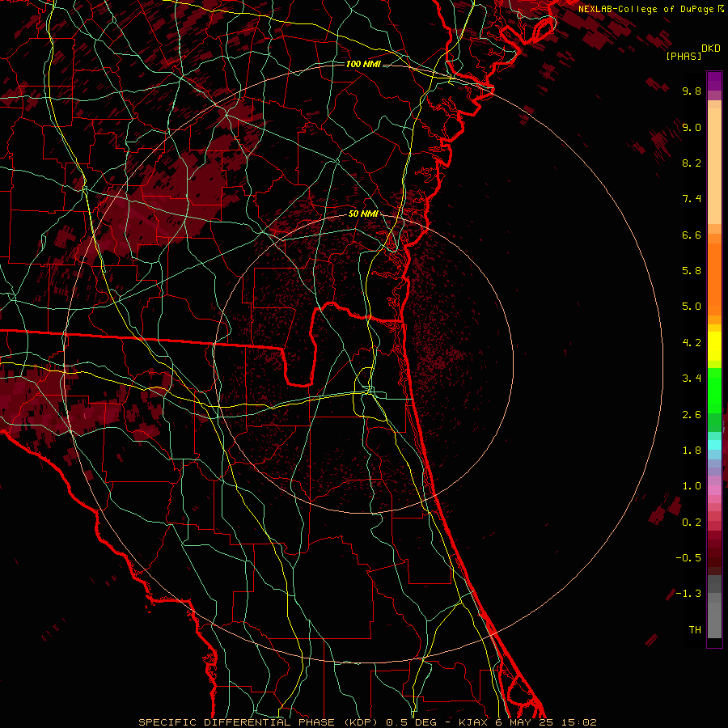The image size is (728, 728).
Task: Click the -1.3 value on color scale
Action: tap(688, 594)
